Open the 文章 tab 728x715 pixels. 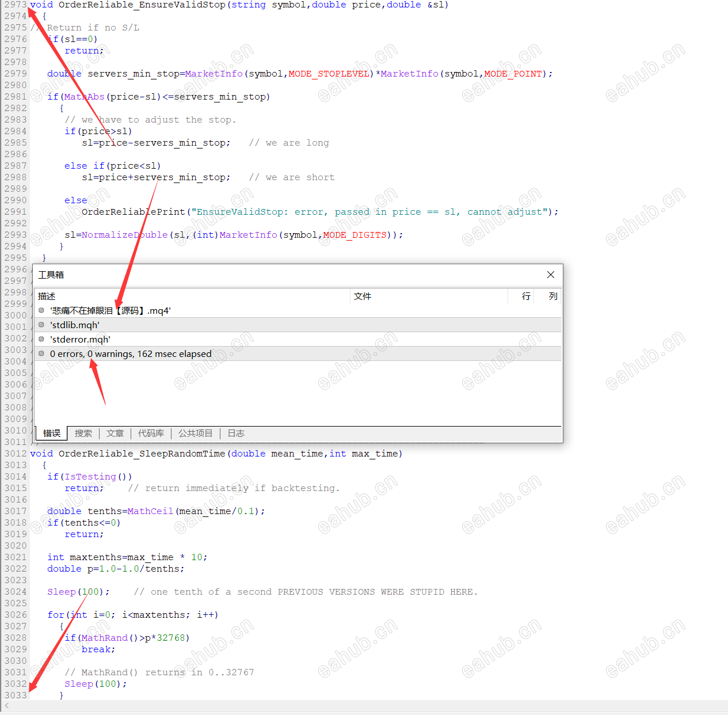(x=115, y=433)
